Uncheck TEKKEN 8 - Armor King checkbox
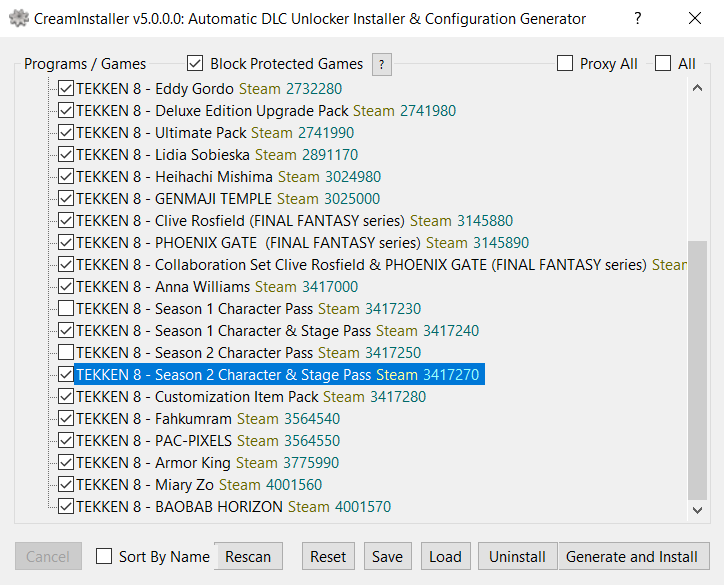Screen dimensions: 724x585 (66, 463)
